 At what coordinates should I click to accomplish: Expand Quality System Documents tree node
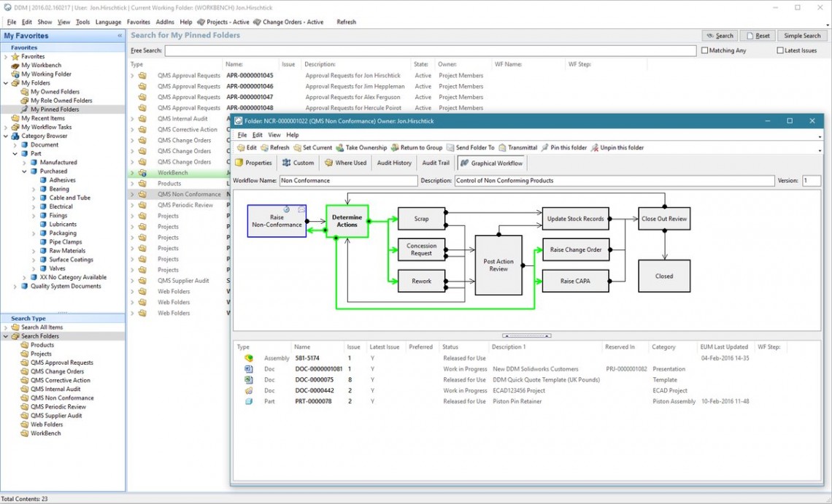coord(15,287)
